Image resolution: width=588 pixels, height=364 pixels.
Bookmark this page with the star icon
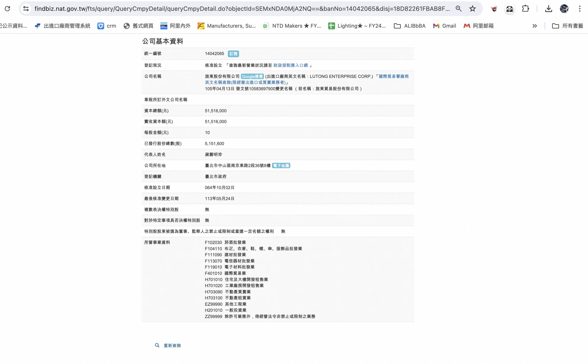(472, 9)
